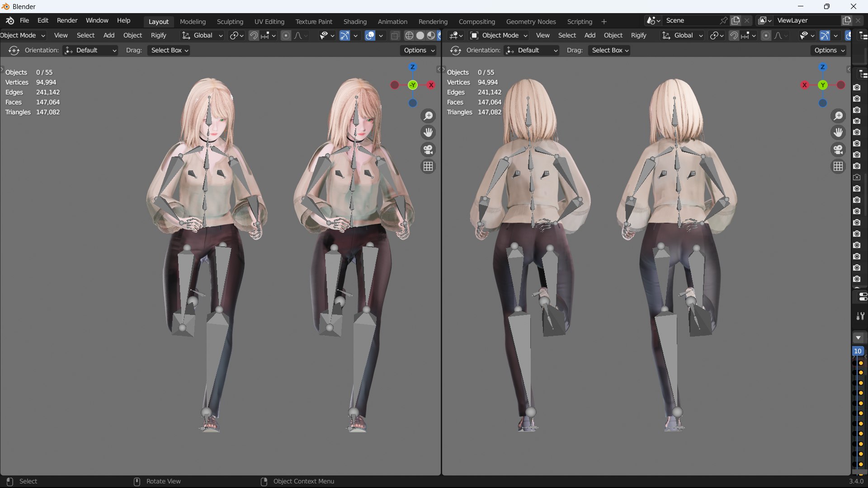Viewport: 868px width, 488px height.
Task: Open right viewport Global orientation dropdown
Action: (683, 35)
